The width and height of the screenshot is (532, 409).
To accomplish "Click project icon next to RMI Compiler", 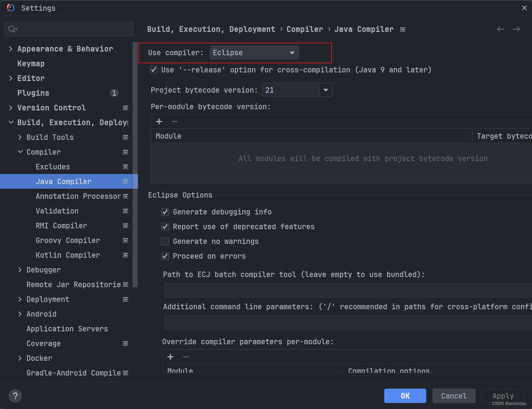I will [126, 226].
